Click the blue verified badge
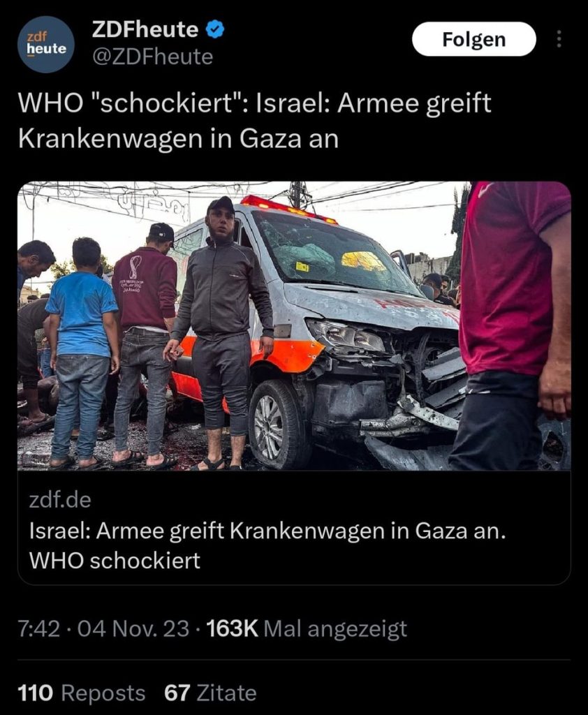 coord(214,29)
